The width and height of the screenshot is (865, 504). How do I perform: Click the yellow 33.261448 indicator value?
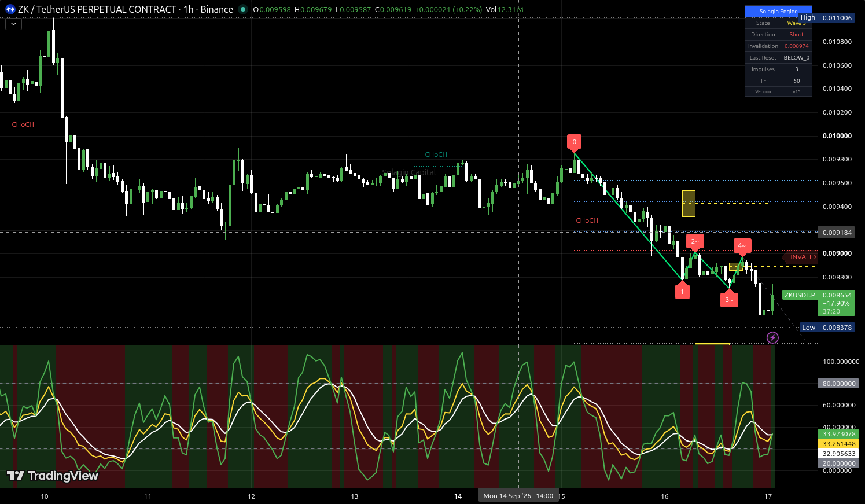pos(839,444)
